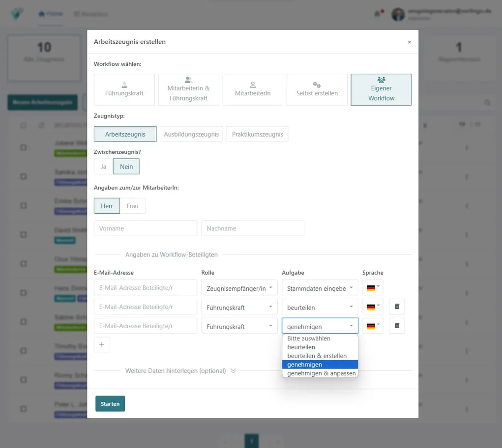Pick genehmigen & anpassen option
502x448 pixels.
click(x=320, y=373)
